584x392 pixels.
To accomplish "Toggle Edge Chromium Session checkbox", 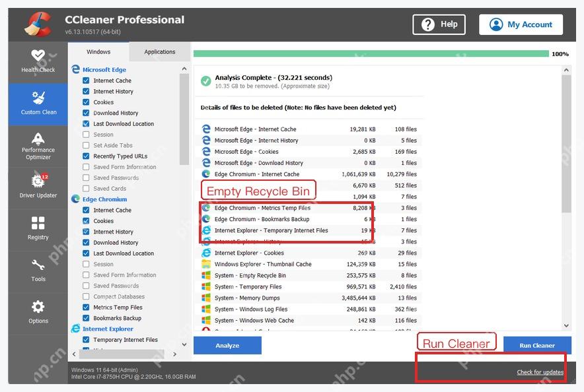I will tap(86, 264).
